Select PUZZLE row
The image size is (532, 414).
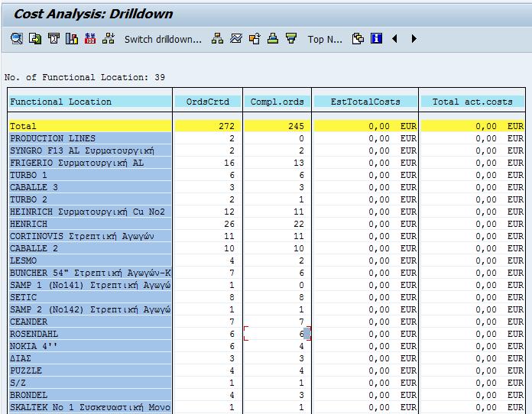(90, 370)
